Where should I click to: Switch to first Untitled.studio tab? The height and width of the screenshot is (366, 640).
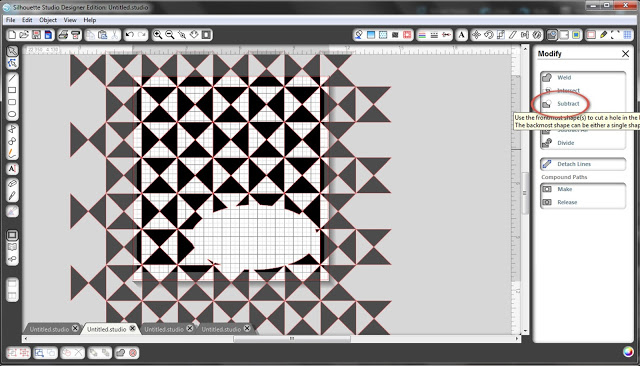coord(49,329)
